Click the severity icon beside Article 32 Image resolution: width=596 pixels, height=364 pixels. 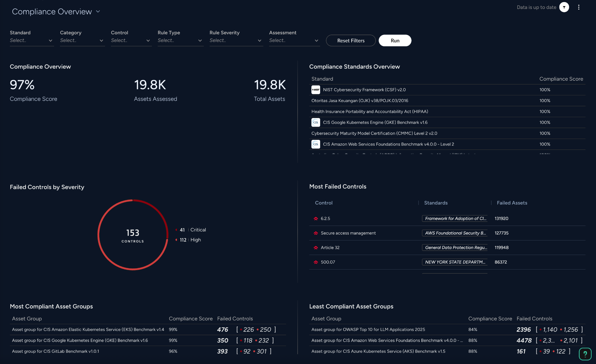[x=316, y=248]
